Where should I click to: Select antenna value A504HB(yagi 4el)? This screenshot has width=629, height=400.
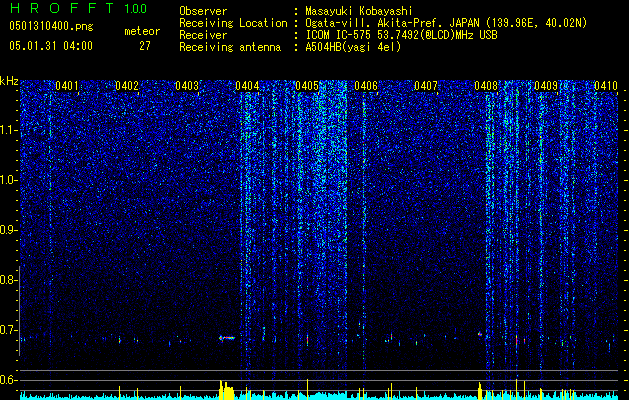[x=353, y=47]
